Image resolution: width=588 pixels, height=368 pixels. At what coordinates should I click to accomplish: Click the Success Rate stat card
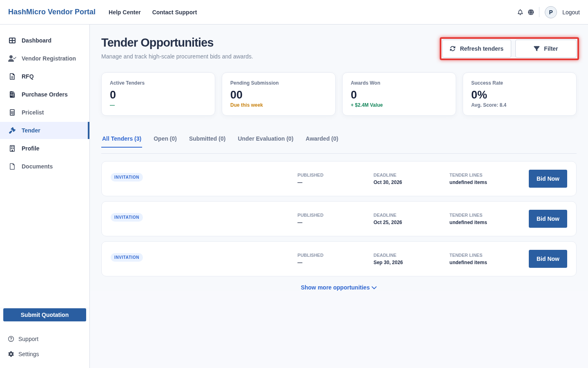click(x=519, y=94)
